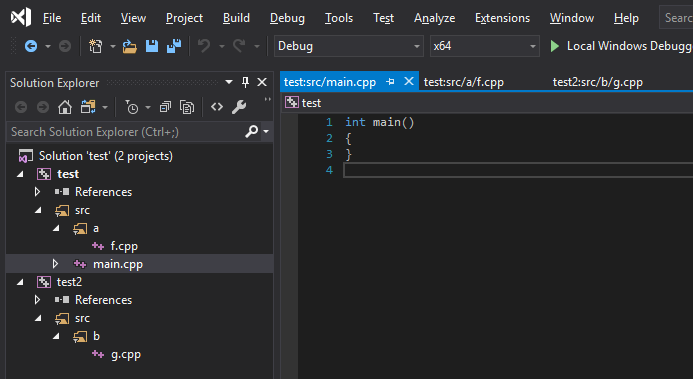Open search options dropdown in Solution Explorer
Screen dimensions: 693x379
tap(266, 131)
